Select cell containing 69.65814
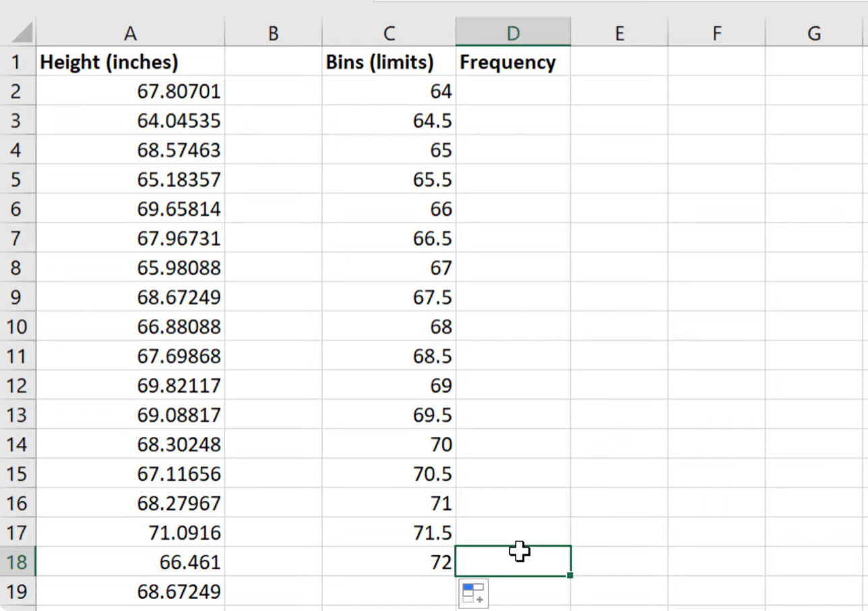This screenshot has width=868, height=611. tap(130, 209)
